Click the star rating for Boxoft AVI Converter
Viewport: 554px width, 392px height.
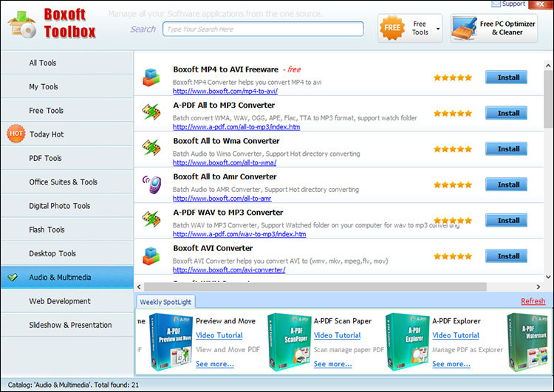(453, 256)
